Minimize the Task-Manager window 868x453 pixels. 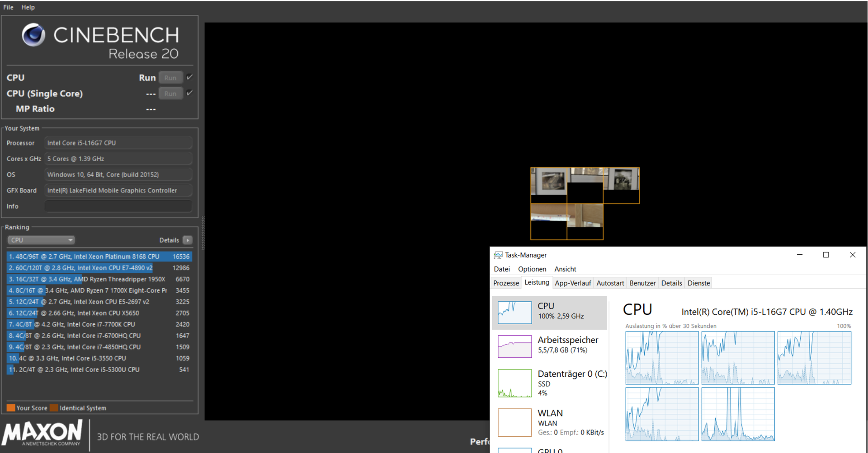pyautogui.click(x=800, y=255)
